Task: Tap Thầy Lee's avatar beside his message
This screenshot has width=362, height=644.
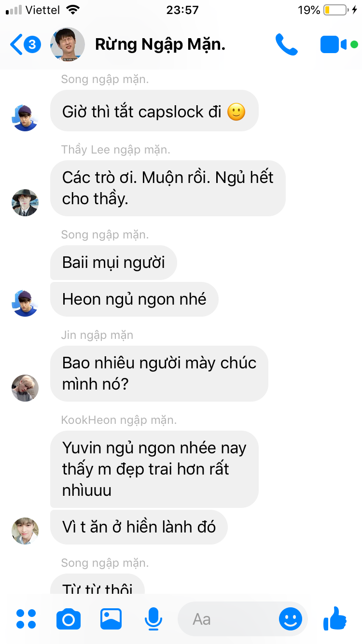Action: coord(25,203)
